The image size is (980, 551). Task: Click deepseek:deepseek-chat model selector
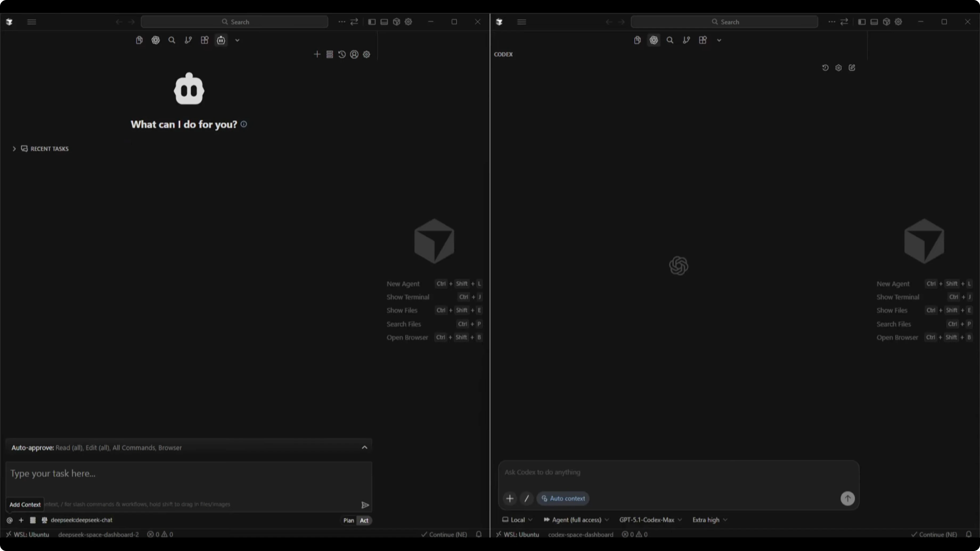click(81, 520)
